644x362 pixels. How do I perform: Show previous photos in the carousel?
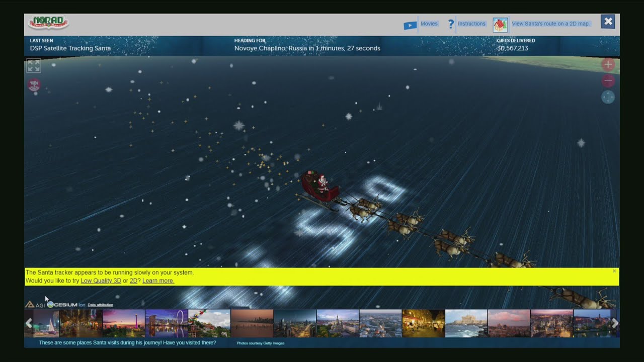[29, 323]
